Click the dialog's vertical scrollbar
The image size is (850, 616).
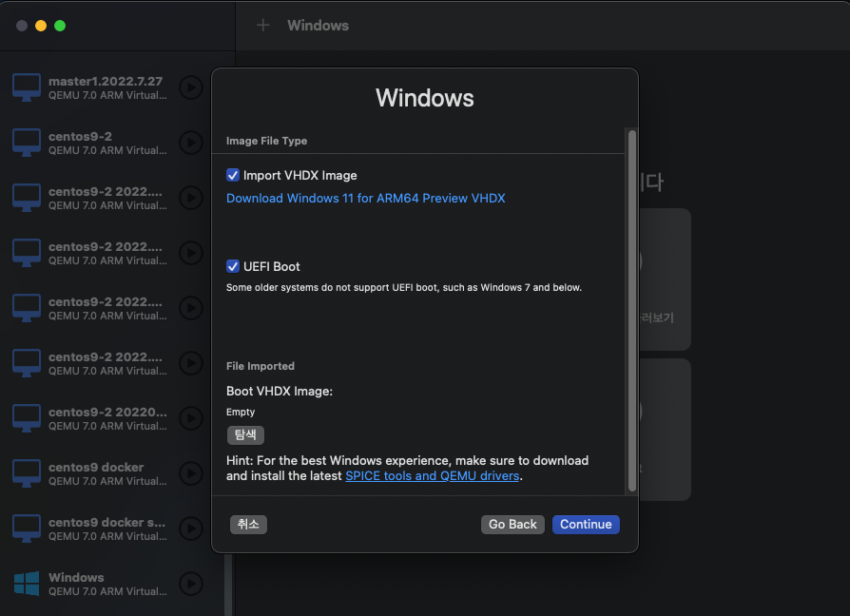coord(631,311)
